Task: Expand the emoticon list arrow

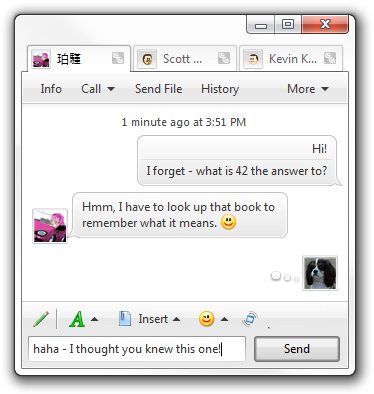Action: (x=225, y=319)
